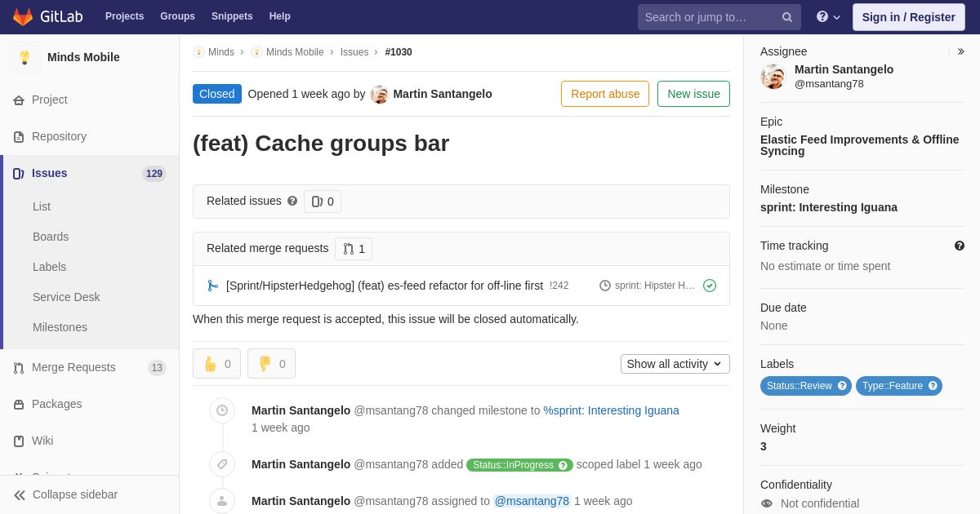Give a thumbs down reaction
980x514 pixels.
pos(271,364)
